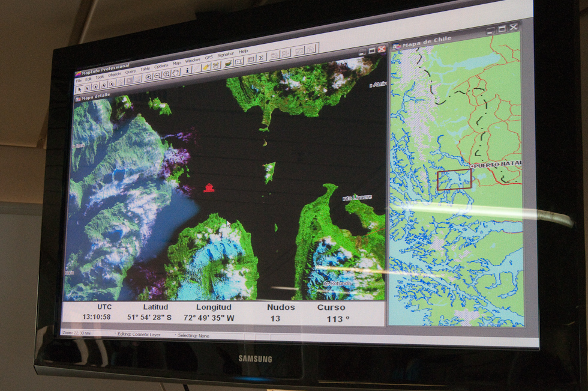Screen dimensions: 588x391
Task: Activate the Marquee Select tool
Action: click(88, 86)
